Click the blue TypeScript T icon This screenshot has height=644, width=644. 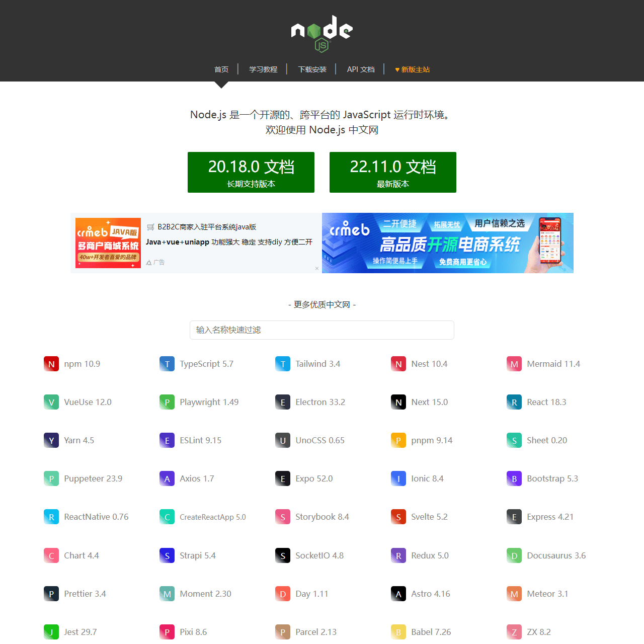(167, 364)
